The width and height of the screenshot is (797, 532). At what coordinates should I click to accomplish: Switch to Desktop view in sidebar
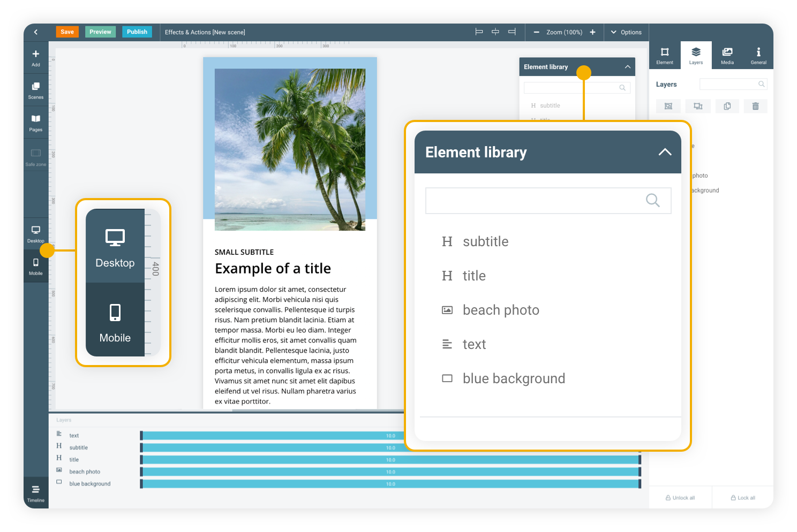35,233
